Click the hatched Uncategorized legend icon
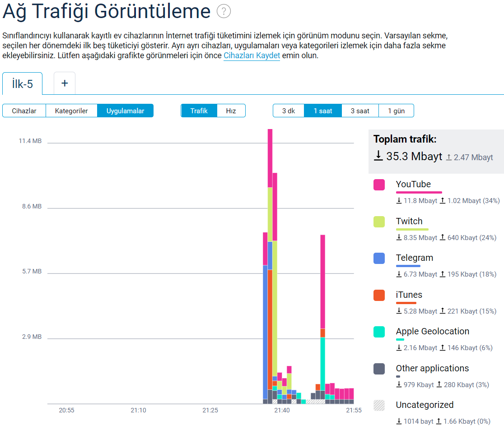Screen dimensions: 504x430 point(379,406)
